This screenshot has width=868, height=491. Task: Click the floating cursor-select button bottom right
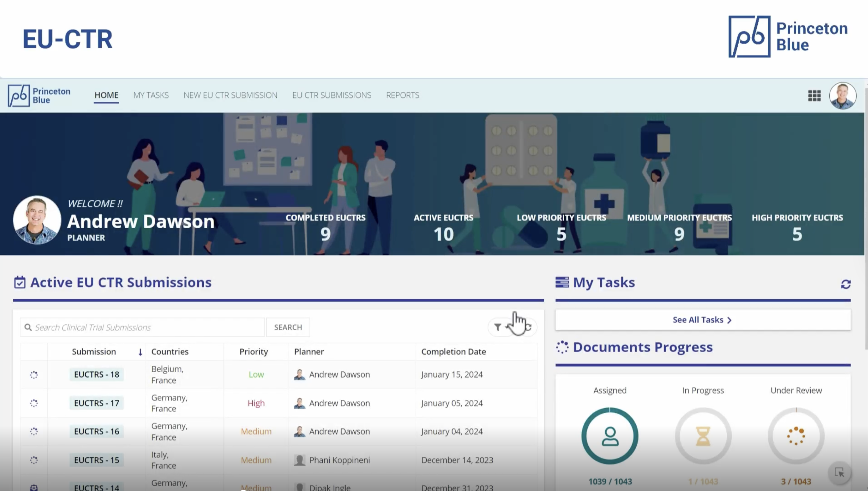coord(839,472)
